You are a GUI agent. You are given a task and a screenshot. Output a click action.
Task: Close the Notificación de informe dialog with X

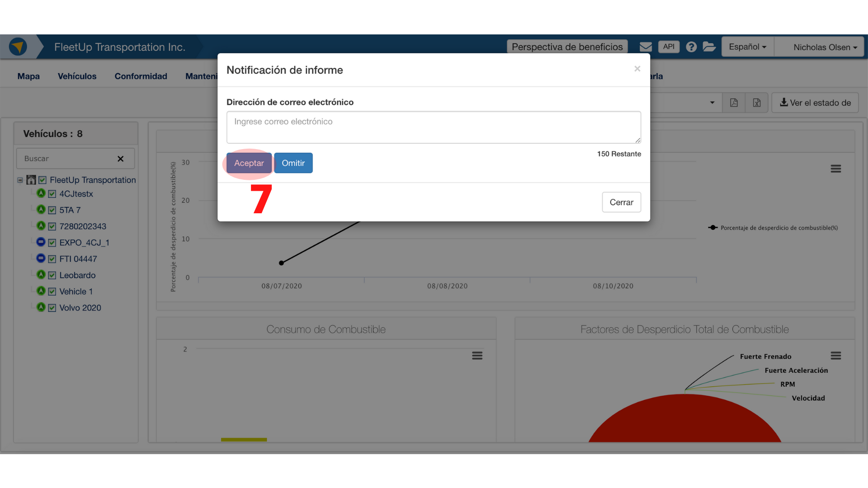[x=637, y=69]
